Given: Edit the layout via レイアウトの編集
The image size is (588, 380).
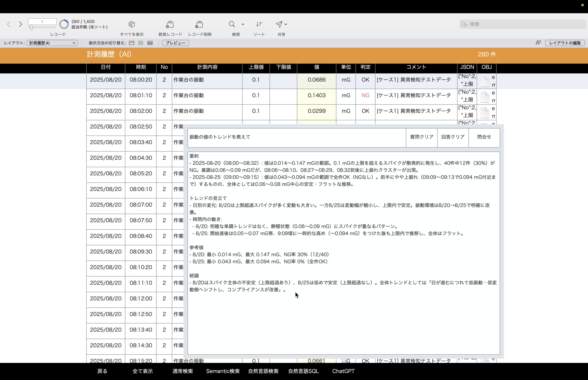Looking at the screenshot, I should tap(565, 43).
